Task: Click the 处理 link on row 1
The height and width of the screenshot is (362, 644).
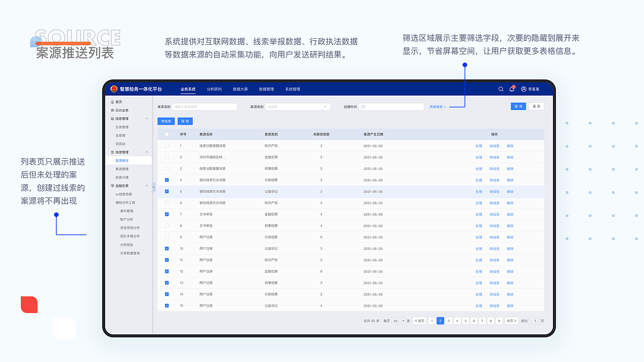Action: pyautogui.click(x=479, y=146)
